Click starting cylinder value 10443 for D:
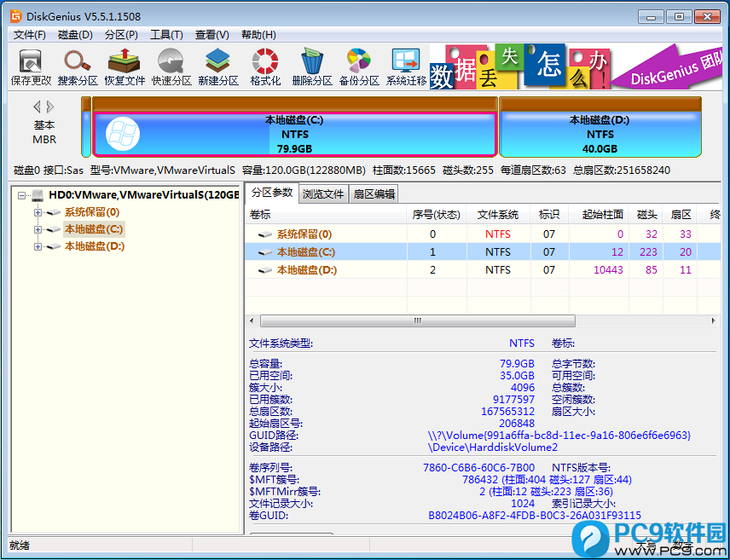The height and width of the screenshot is (560, 730). (608, 270)
